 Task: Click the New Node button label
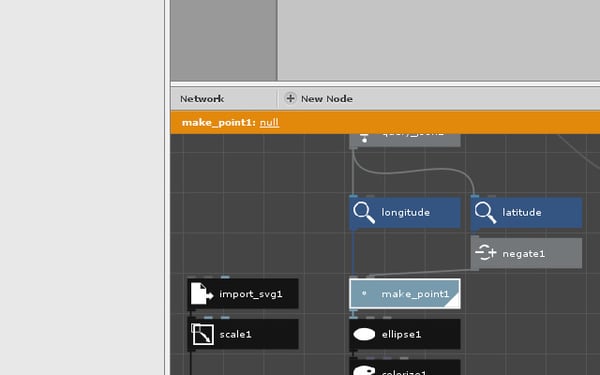pyautogui.click(x=327, y=99)
